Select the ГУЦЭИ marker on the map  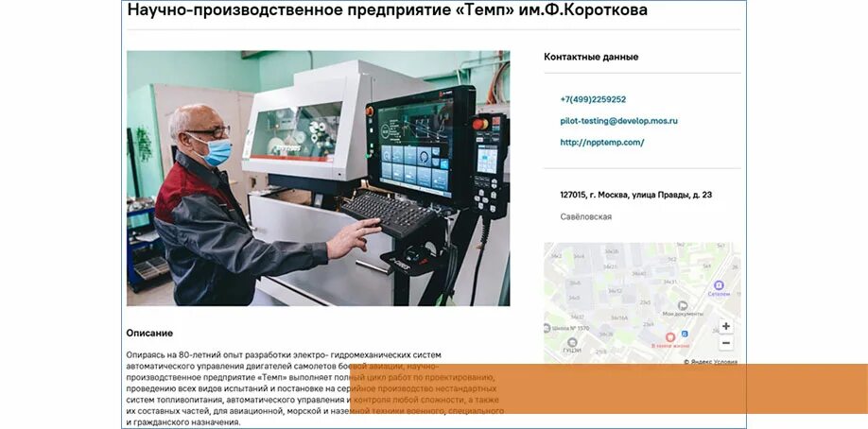(572, 343)
